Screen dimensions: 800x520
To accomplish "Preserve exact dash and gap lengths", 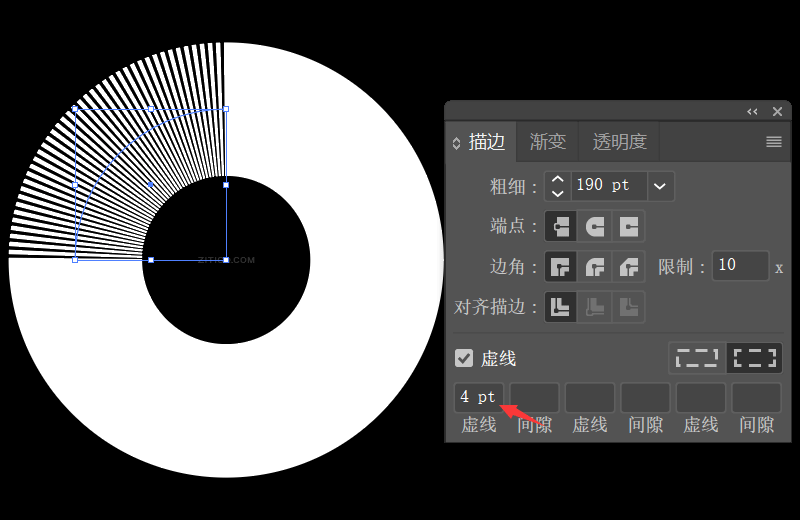I will [x=697, y=357].
